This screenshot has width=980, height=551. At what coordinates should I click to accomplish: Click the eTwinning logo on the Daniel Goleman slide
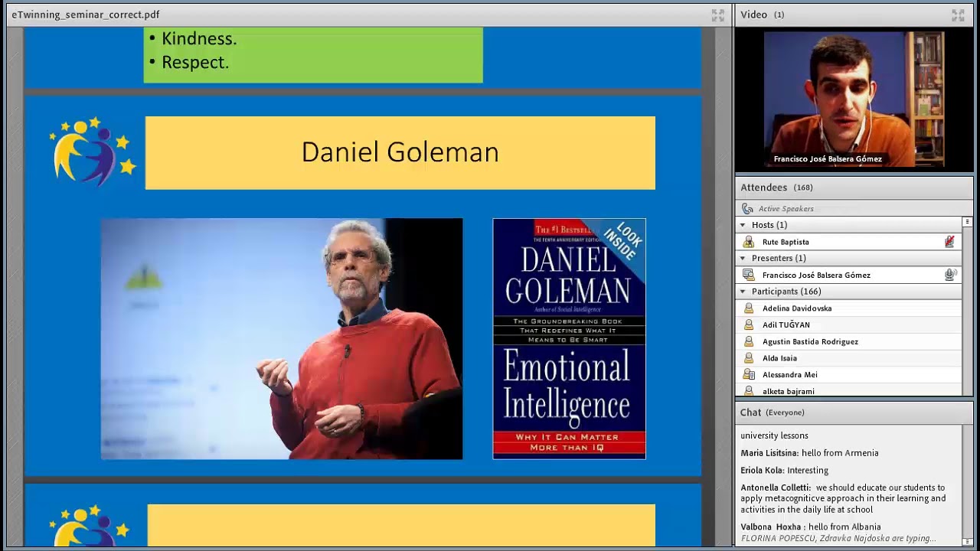tap(92, 152)
